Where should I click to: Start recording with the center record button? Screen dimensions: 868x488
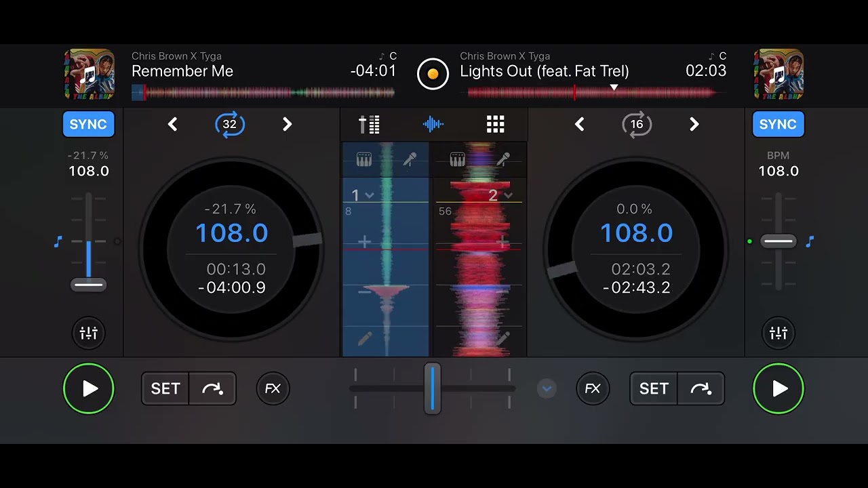click(x=433, y=73)
